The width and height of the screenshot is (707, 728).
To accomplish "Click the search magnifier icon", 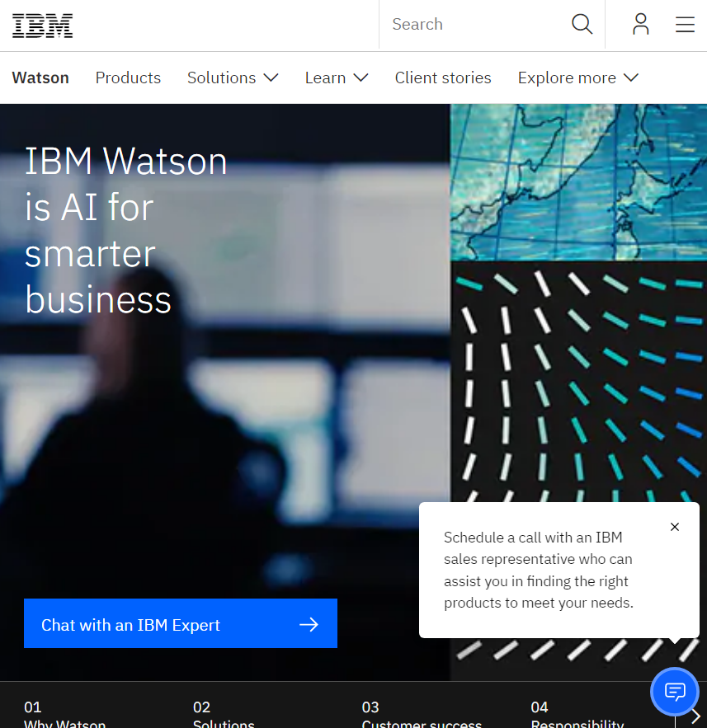I will pyautogui.click(x=582, y=24).
